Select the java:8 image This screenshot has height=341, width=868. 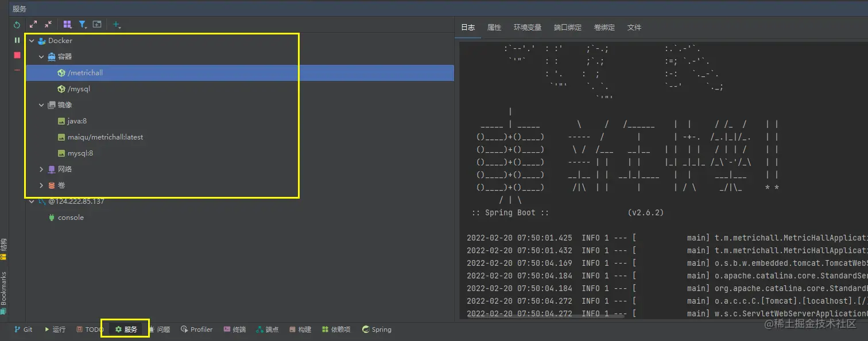240,121
